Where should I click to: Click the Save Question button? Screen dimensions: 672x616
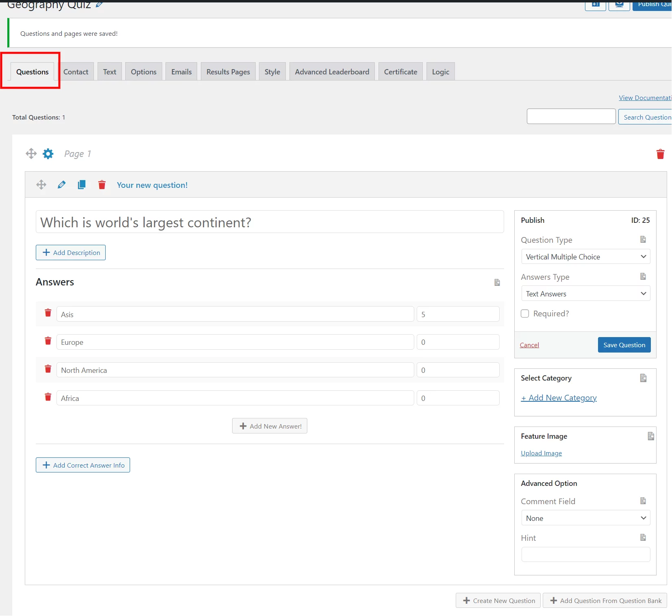(x=624, y=344)
